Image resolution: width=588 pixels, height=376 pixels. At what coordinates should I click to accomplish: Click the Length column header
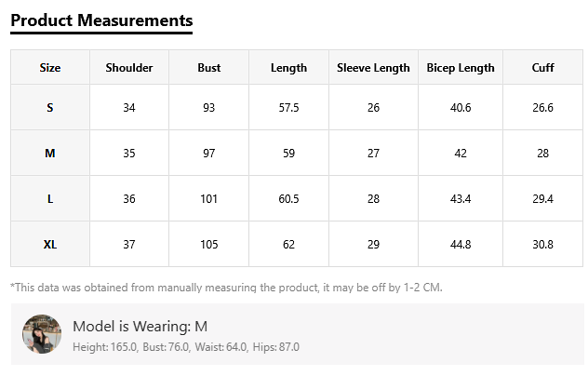tap(288, 68)
